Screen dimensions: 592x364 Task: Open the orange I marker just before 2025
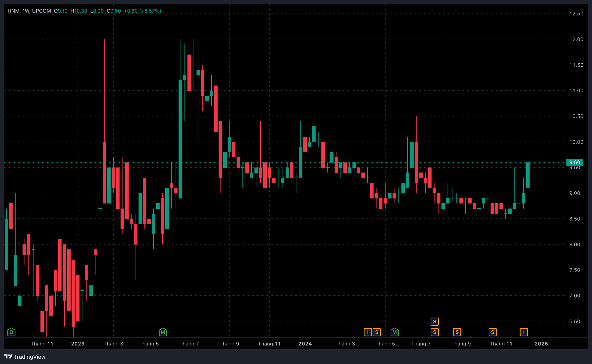[524, 332]
